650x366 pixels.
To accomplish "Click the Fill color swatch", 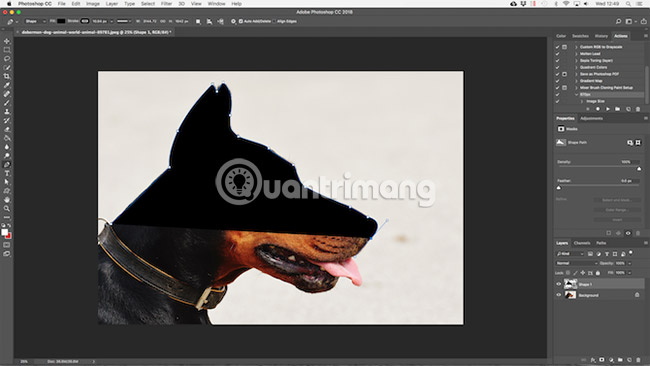I will click(61, 21).
